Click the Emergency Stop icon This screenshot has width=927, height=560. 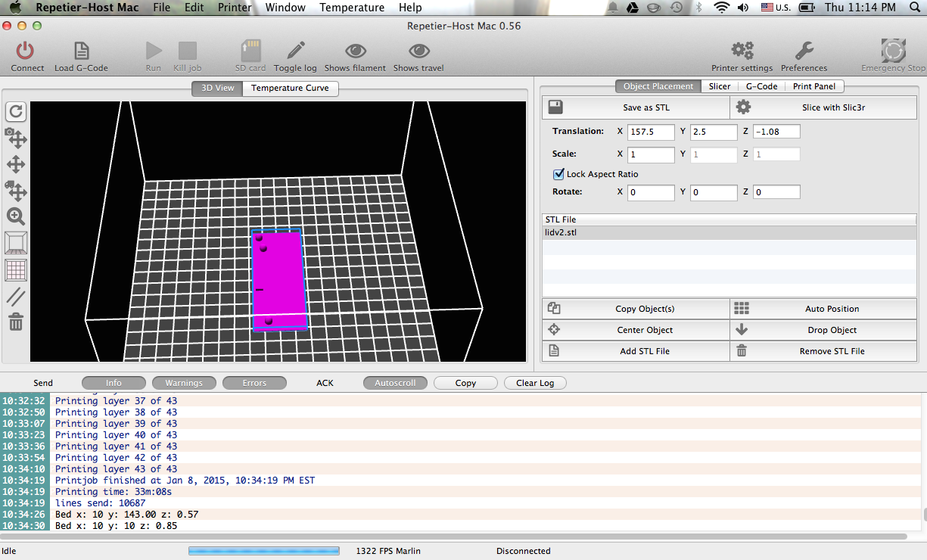[x=893, y=51]
